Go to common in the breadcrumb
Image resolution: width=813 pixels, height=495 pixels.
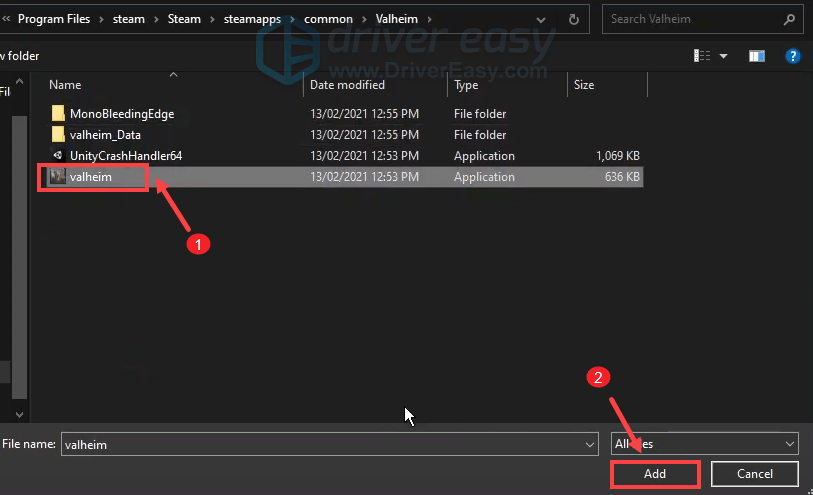point(328,19)
